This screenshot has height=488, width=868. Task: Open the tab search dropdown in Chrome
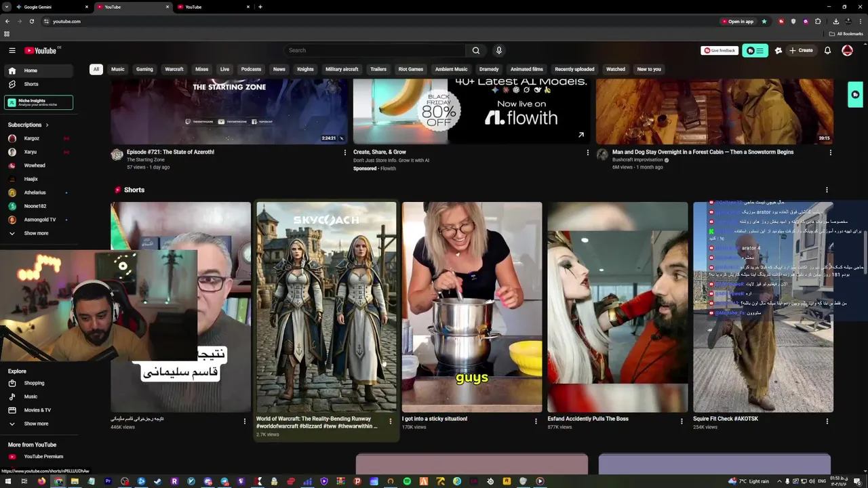click(5, 7)
